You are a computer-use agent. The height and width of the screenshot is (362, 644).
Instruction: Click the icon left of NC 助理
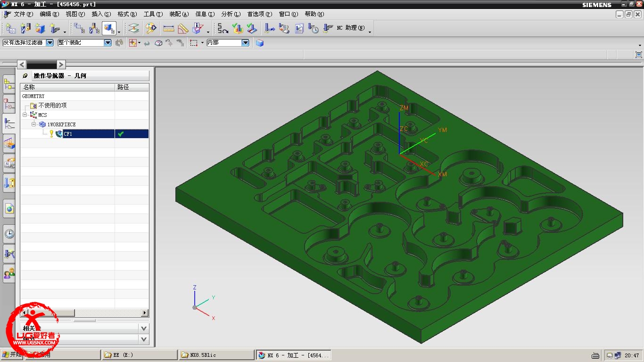(x=328, y=29)
